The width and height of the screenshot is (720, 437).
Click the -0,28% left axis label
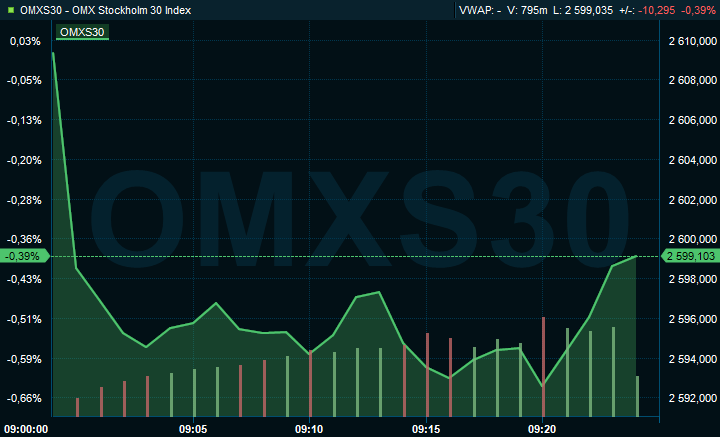pos(24,200)
